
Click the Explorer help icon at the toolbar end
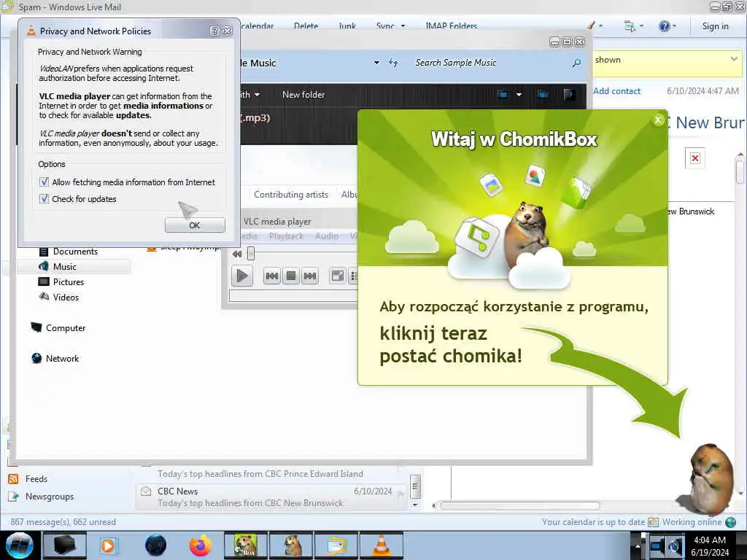coord(569,94)
